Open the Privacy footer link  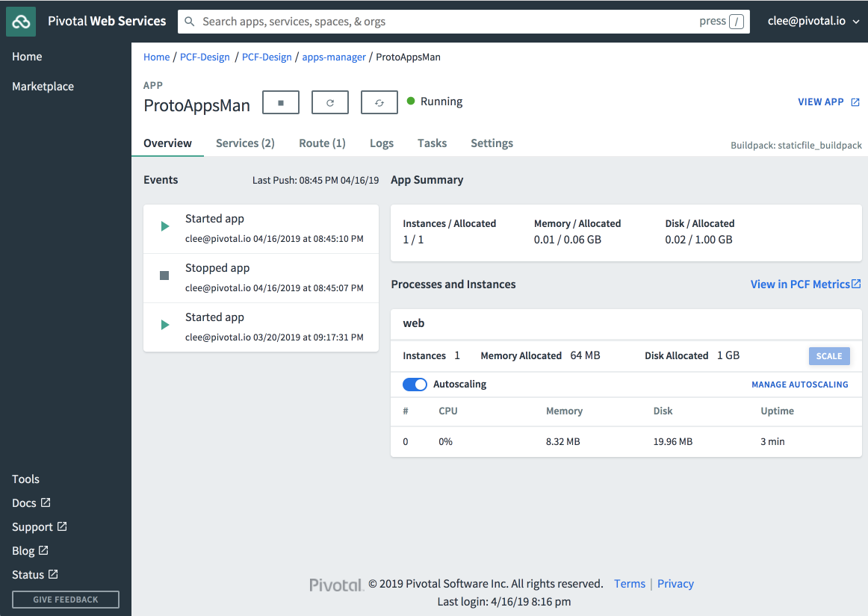675,583
